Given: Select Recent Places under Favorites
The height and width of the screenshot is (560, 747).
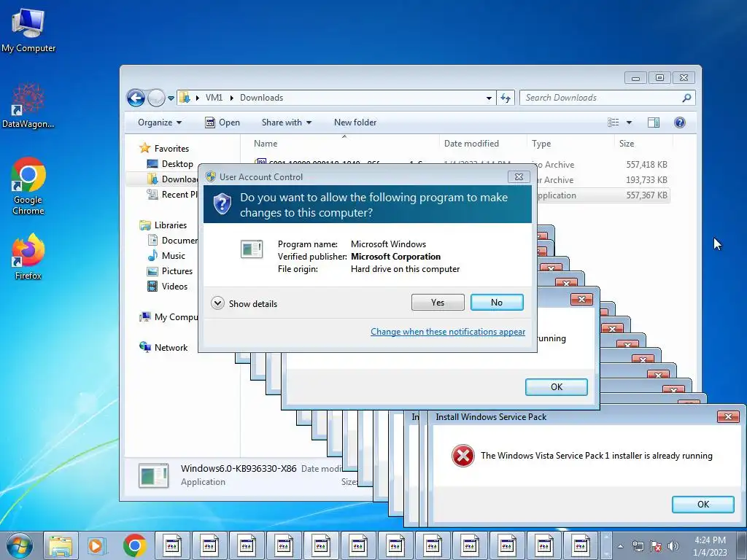Looking at the screenshot, I should pos(172,194).
